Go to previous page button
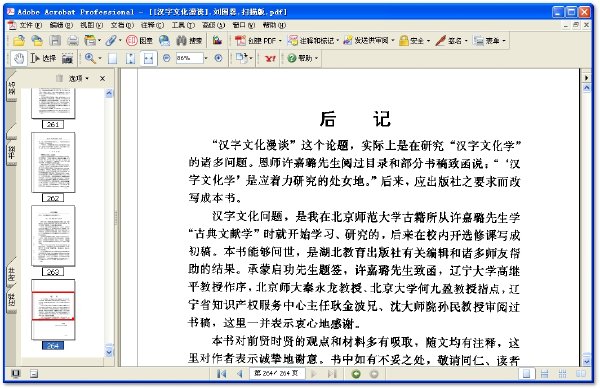The image size is (600, 389). [x=240, y=374]
